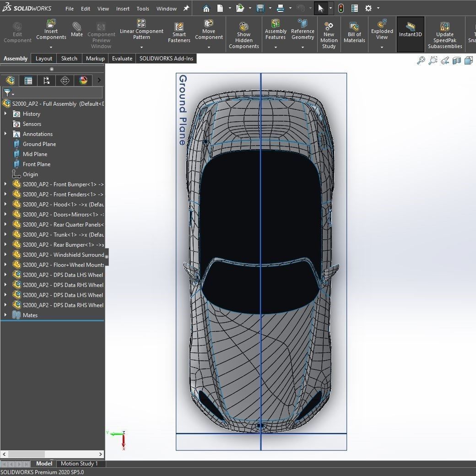476x476 pixels.
Task: Expand the Front Bumper component
Action: (5, 184)
